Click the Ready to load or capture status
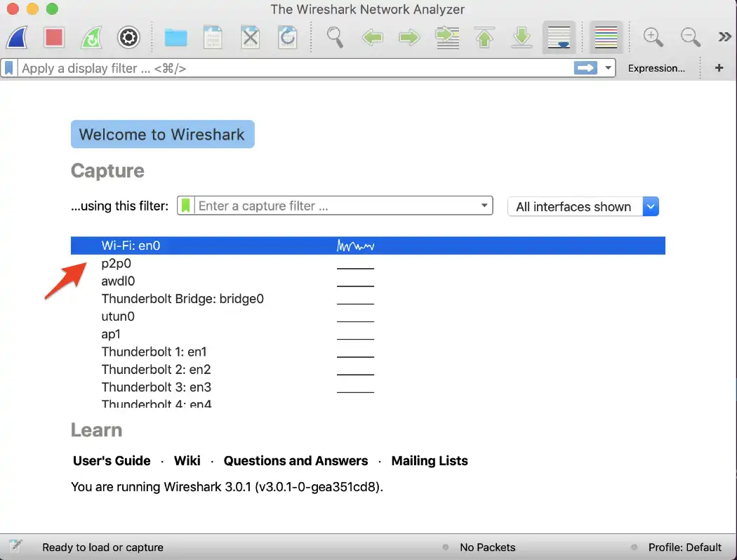737x560 pixels. point(103,547)
